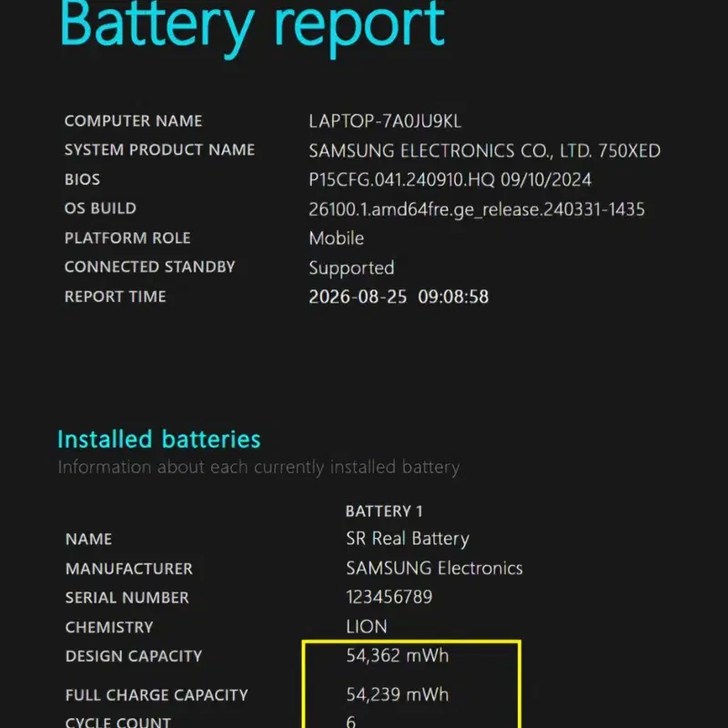Select the SR Real Battery name
This screenshot has width=728, height=728.
(407, 539)
